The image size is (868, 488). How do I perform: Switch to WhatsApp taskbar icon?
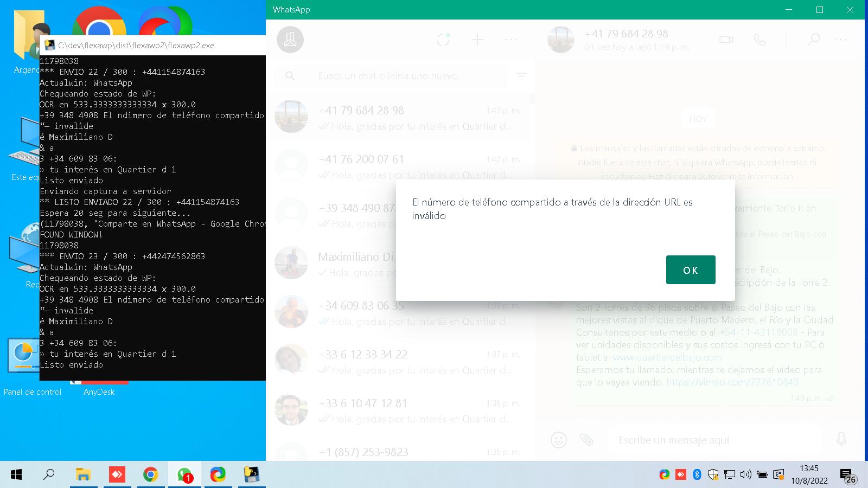pyautogui.click(x=184, y=475)
